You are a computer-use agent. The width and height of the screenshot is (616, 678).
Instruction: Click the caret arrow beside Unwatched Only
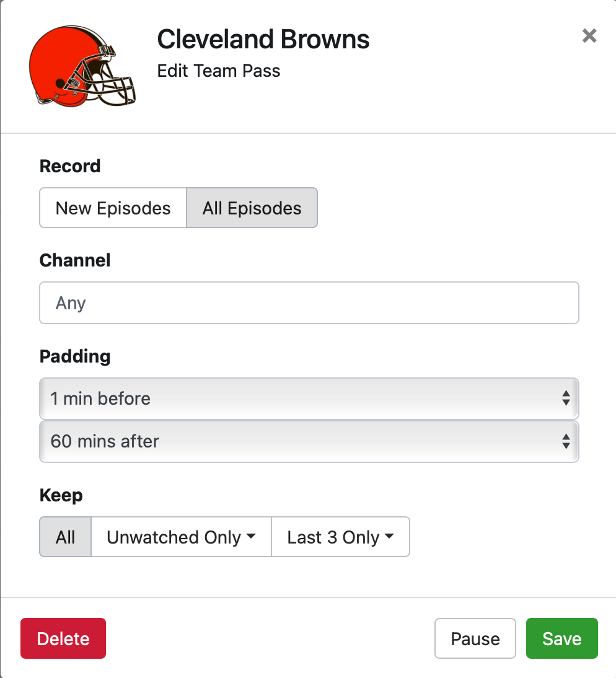pyautogui.click(x=251, y=537)
